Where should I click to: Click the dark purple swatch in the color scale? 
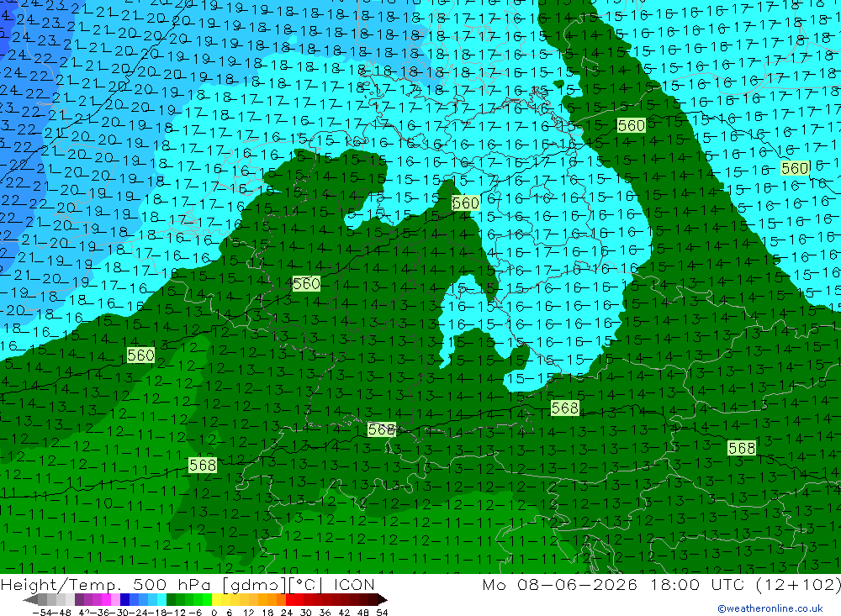pos(79,600)
